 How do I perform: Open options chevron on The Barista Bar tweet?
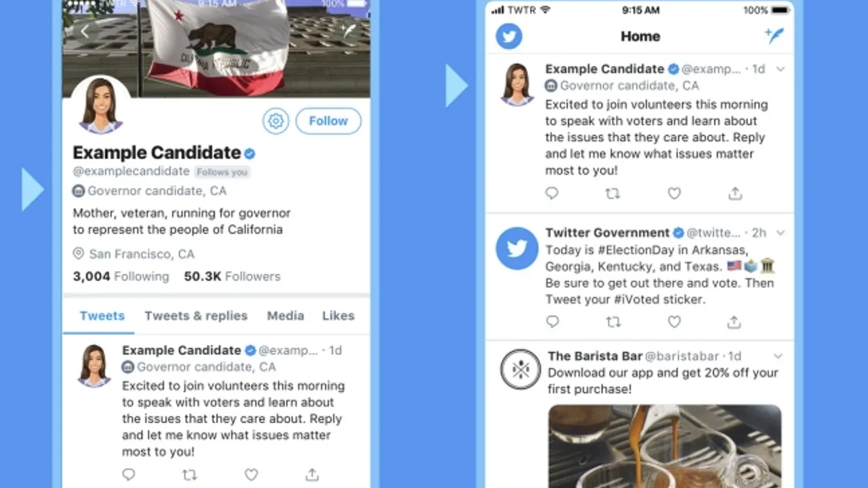pos(778,356)
